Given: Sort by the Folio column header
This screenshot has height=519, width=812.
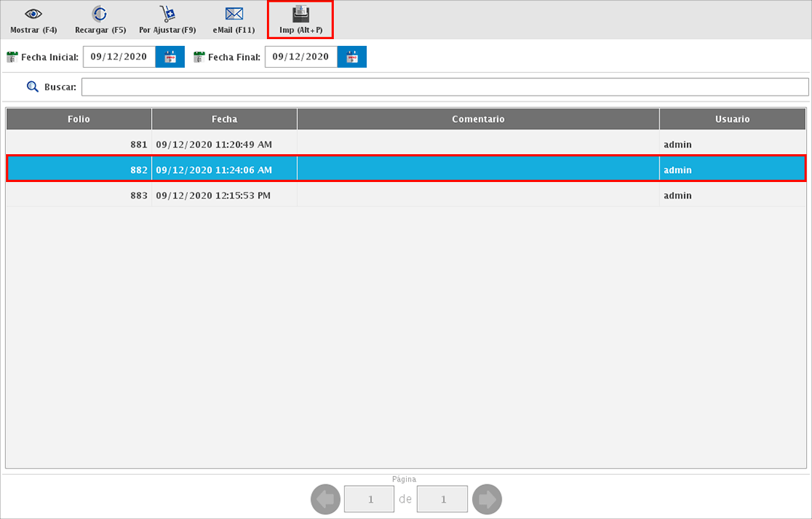Looking at the screenshot, I should pyautogui.click(x=78, y=119).
